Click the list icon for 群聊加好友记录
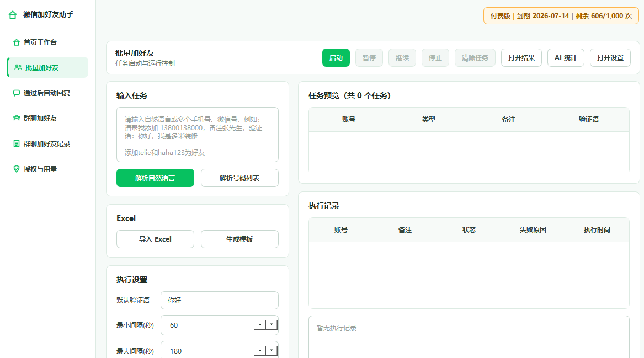The image size is (644, 358). [17, 143]
